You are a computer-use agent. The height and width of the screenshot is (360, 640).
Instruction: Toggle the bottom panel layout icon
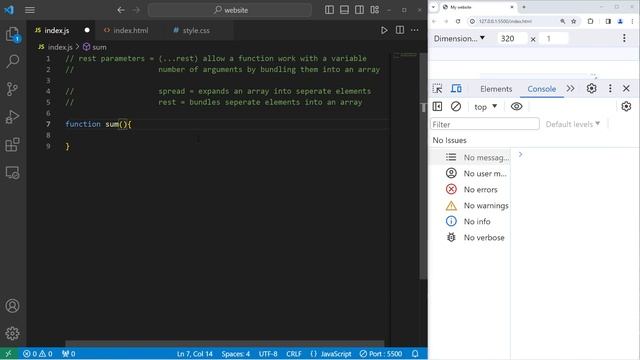pos(344,10)
